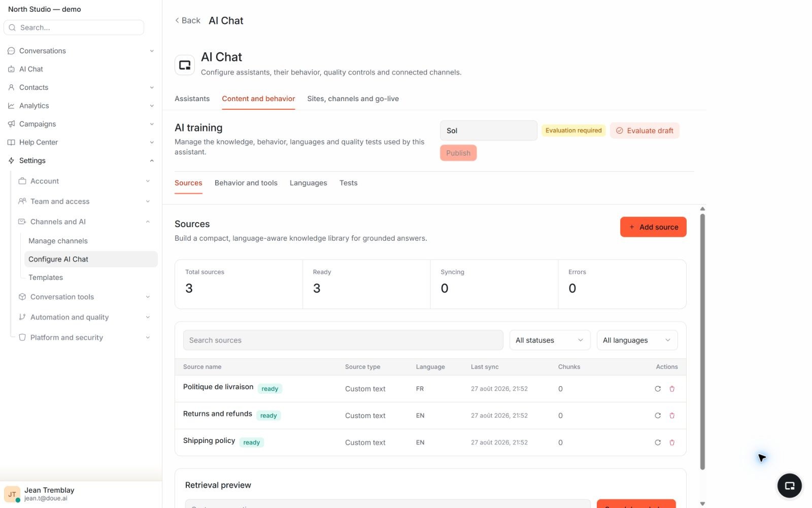Expand Automation and quality section
Viewport: 812px width, 508px height.
click(84, 317)
